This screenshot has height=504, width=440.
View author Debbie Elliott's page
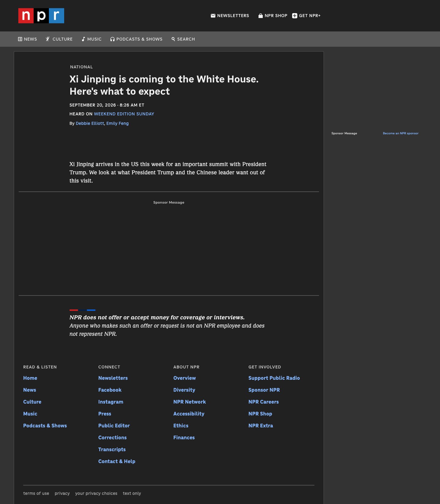pyautogui.click(x=90, y=123)
